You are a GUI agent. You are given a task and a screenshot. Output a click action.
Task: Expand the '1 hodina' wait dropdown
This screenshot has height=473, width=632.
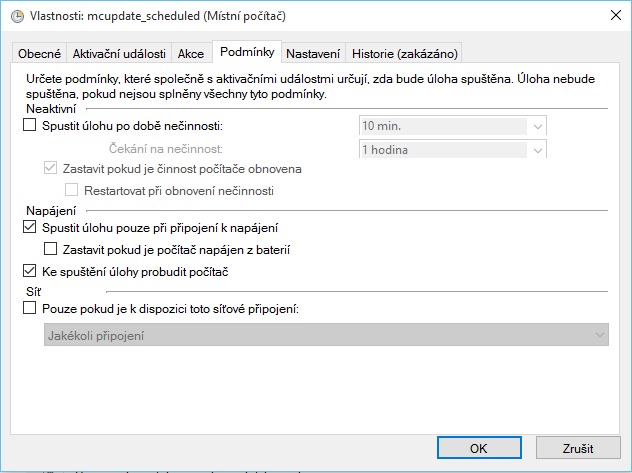[538, 150]
